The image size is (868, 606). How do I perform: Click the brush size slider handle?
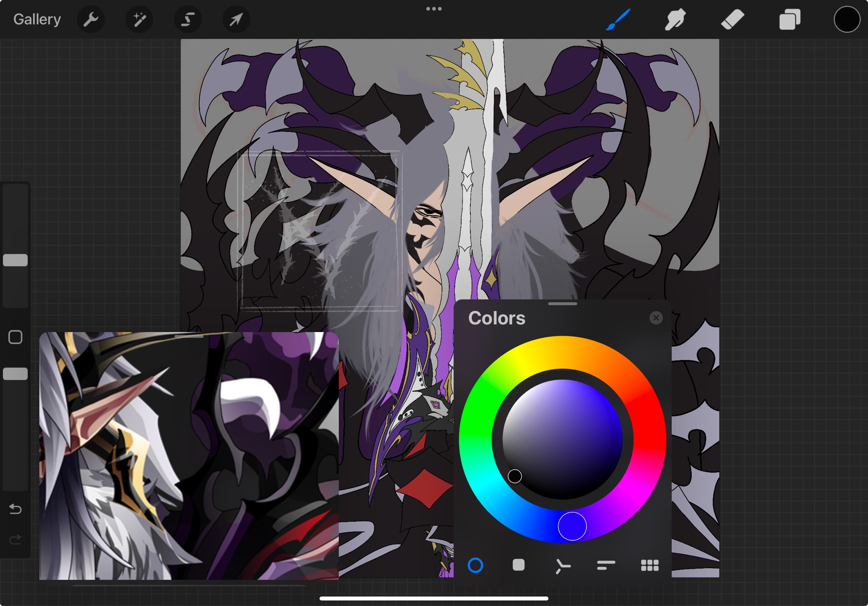[15, 260]
